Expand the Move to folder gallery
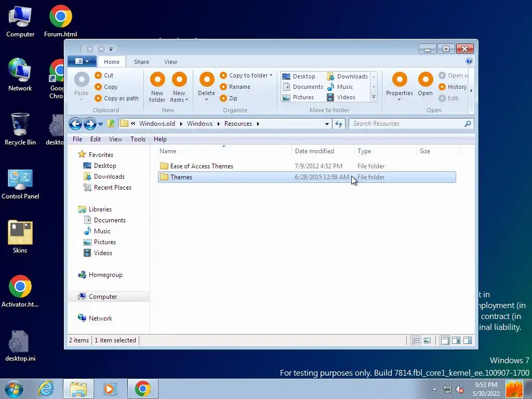 point(374,97)
